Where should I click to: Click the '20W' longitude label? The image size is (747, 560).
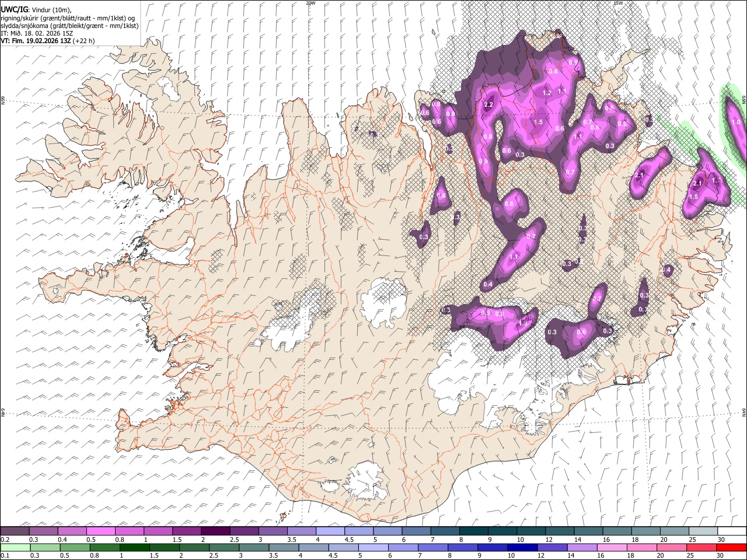point(310,3)
